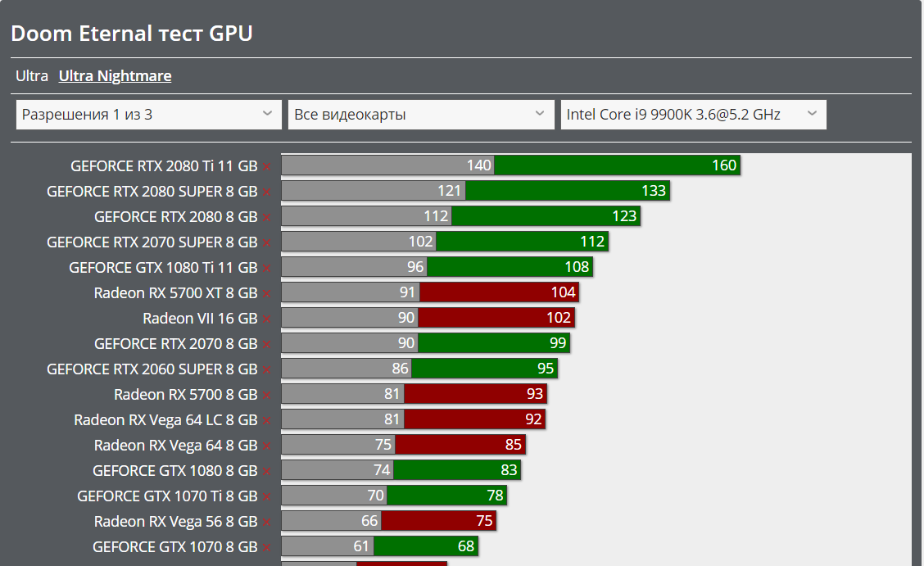Click the gray 74 bar for GTX 1080
This screenshot has width=924, height=566.
click(337, 470)
